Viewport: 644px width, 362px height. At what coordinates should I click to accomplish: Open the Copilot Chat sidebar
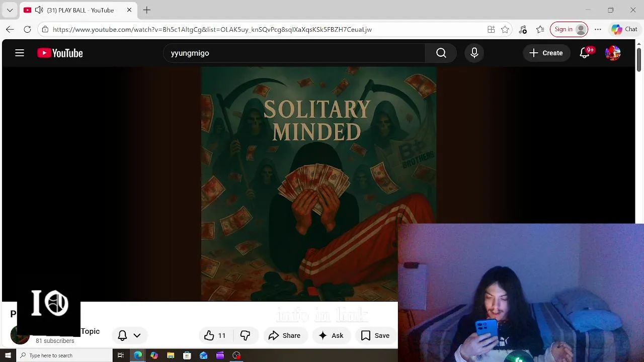(624, 29)
